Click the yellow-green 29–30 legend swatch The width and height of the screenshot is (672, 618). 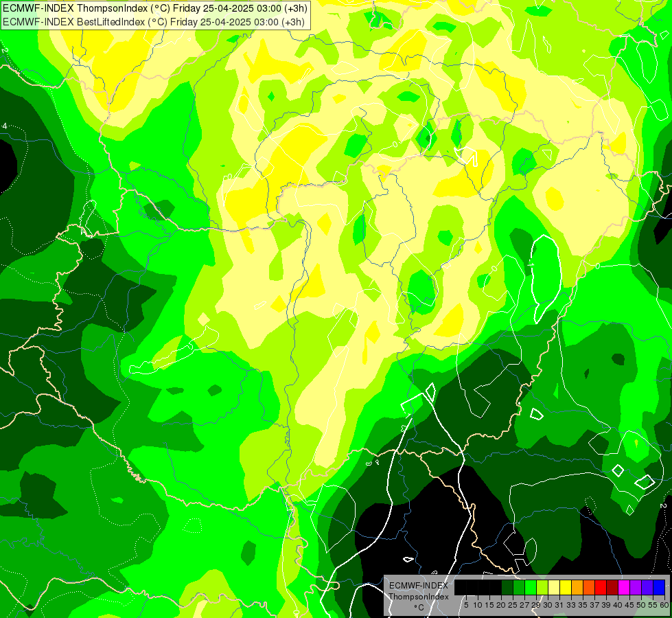point(542,588)
